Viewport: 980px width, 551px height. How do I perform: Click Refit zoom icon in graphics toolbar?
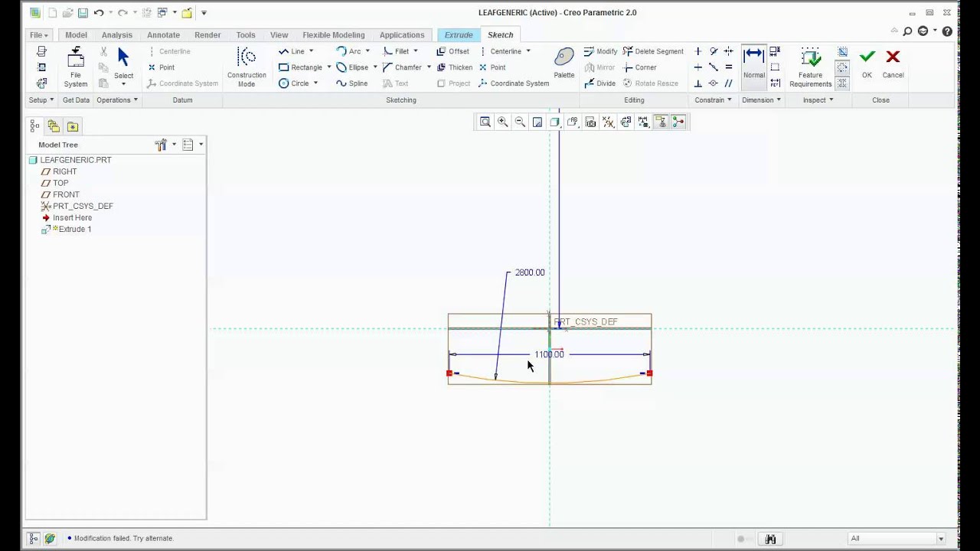[x=485, y=122]
